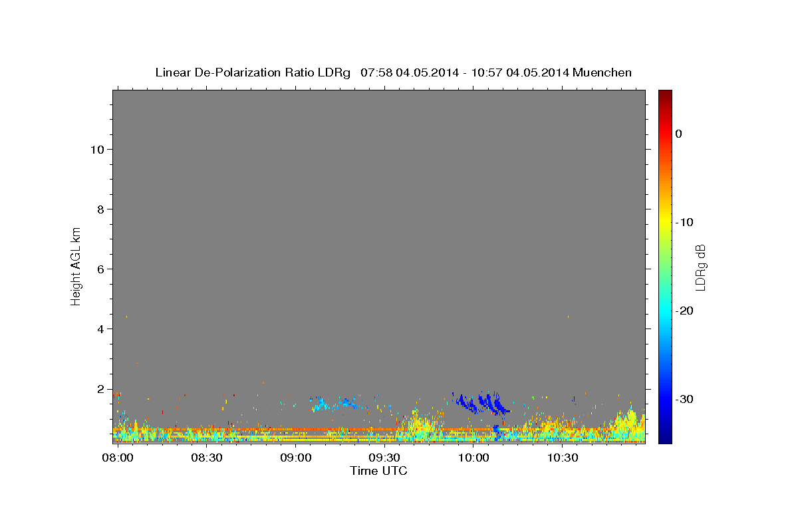Screen dimensions: 798x532
Task: Click the dark blue cloud streaks near 10:00
Action: click(482, 403)
